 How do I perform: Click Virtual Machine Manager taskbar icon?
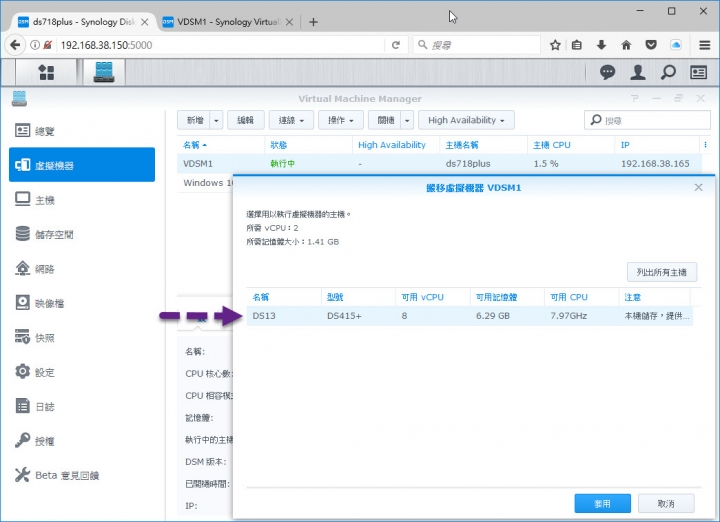pyautogui.click(x=104, y=72)
